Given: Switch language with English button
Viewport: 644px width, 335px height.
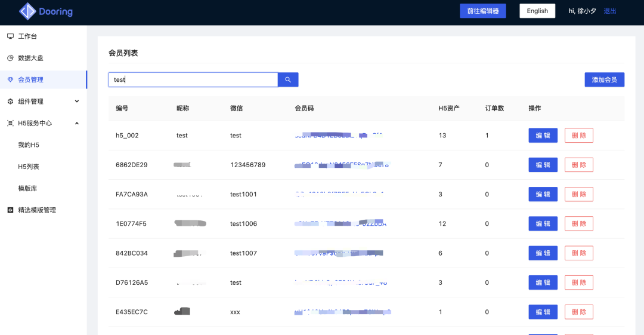Looking at the screenshot, I should click(537, 11).
